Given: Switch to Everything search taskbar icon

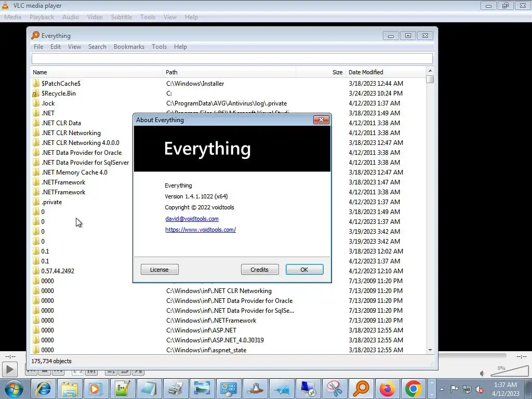Looking at the screenshot, I should point(361,389).
